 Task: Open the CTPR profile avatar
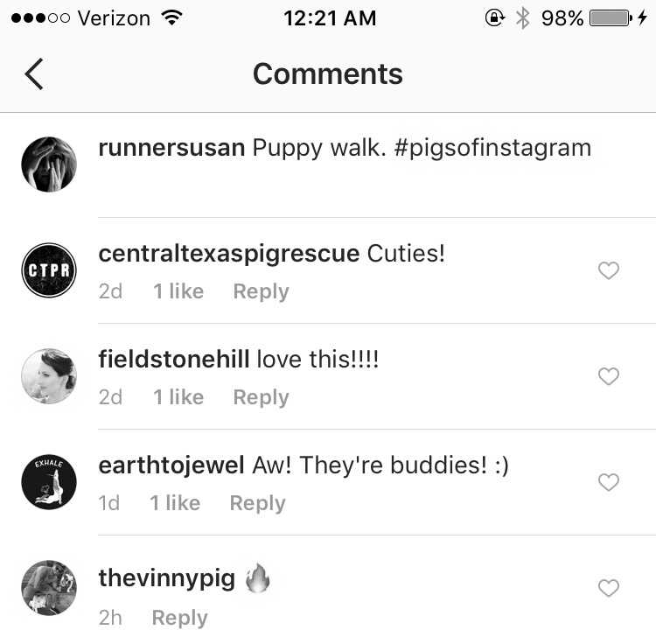click(x=49, y=270)
